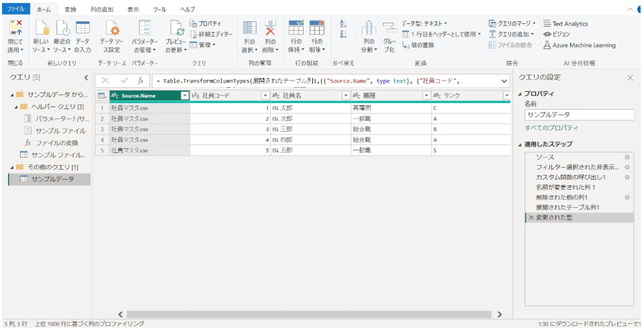Image resolution: width=644 pixels, height=328 pixels.
Task: Click 行の削除 (Remove Rows) icon
Action: coord(316,28)
